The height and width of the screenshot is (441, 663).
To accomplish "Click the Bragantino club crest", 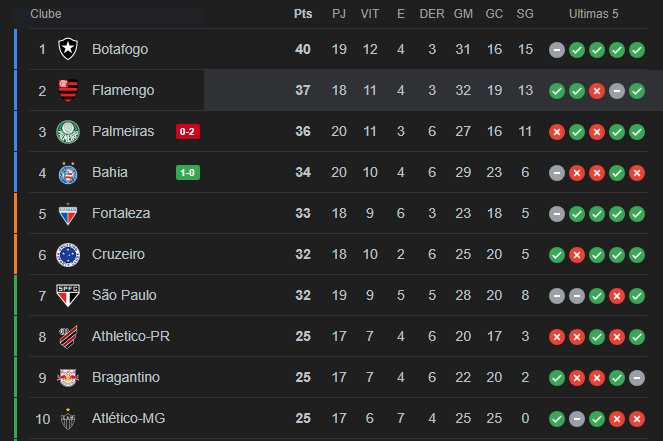I will coord(68,377).
